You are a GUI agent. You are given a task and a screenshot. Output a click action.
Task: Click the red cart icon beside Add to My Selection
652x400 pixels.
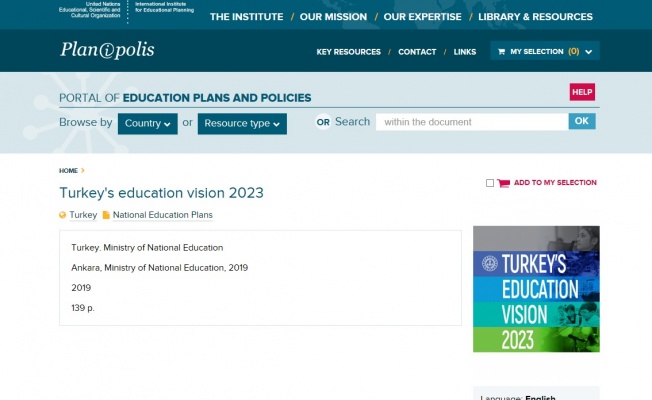coord(503,183)
